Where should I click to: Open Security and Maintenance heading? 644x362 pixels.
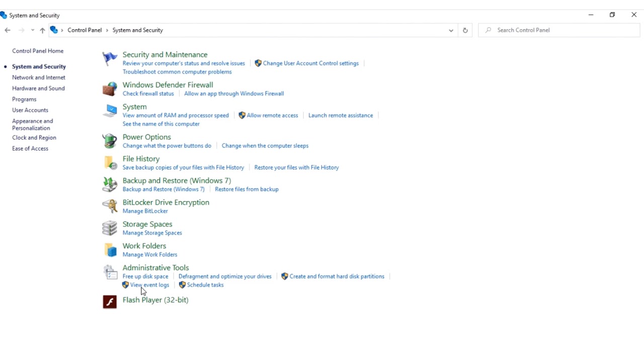tap(165, 54)
